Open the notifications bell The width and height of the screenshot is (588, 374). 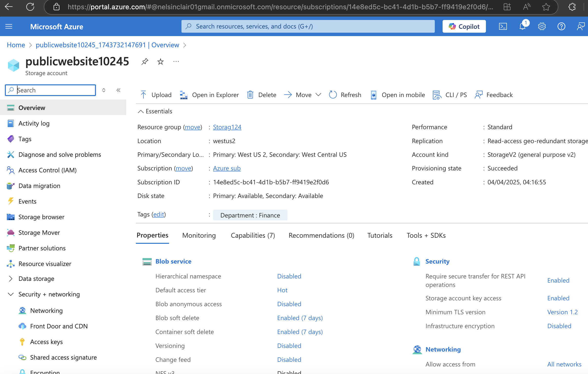(x=522, y=26)
